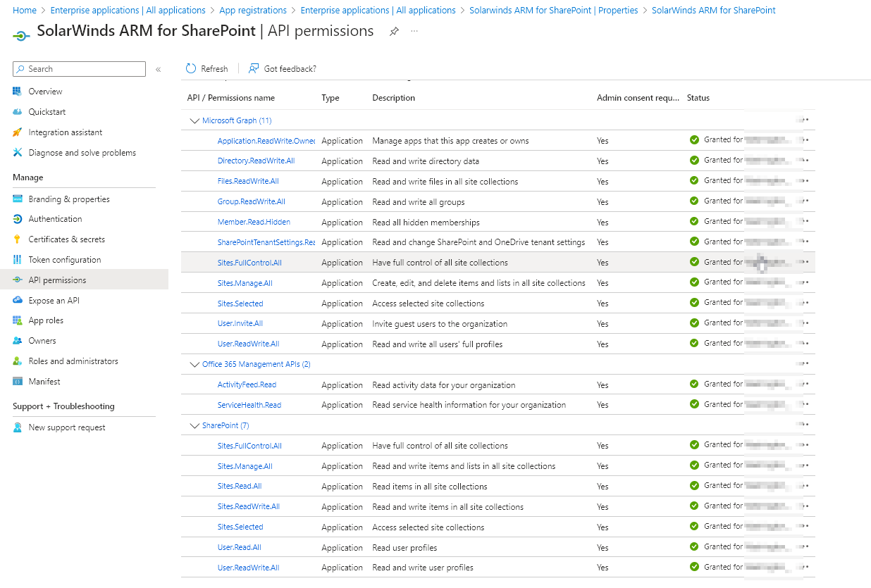Open the Application.ReadWrite.OwnedBy permission link
Viewport: 871px width, 588px height.
click(x=266, y=141)
